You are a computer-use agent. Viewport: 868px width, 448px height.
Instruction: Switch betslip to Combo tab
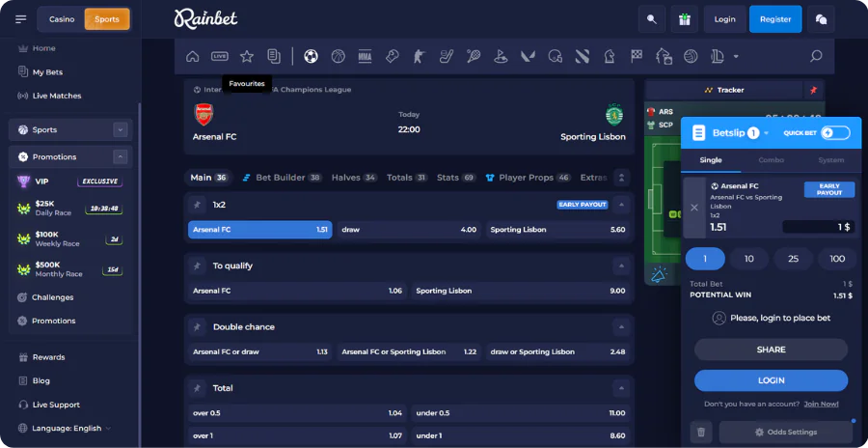click(772, 159)
